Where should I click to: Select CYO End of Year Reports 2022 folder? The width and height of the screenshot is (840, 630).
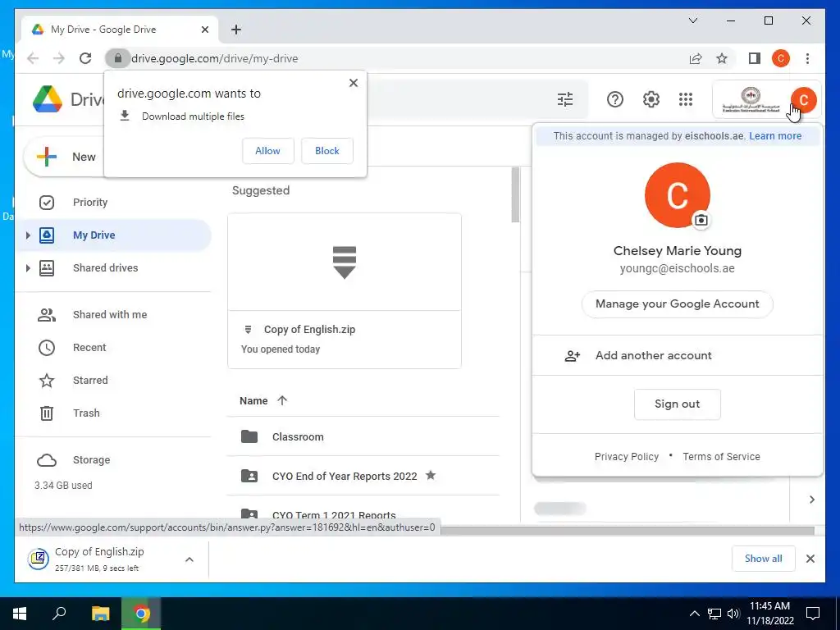363,476
